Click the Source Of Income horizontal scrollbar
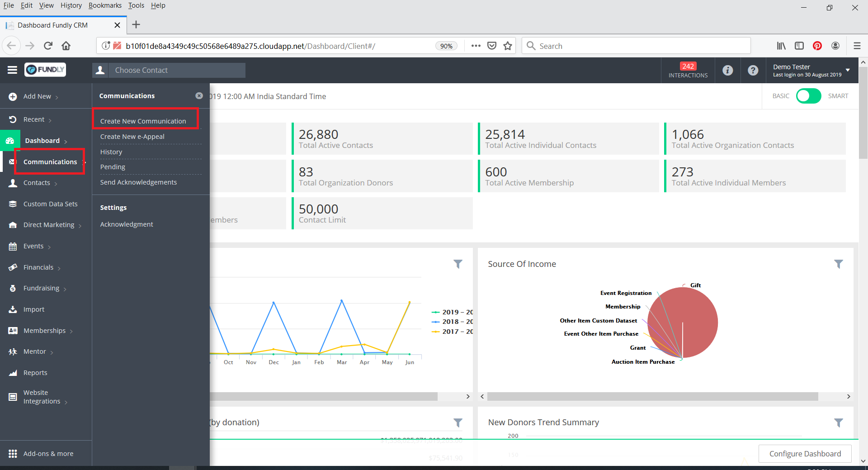 652,397
